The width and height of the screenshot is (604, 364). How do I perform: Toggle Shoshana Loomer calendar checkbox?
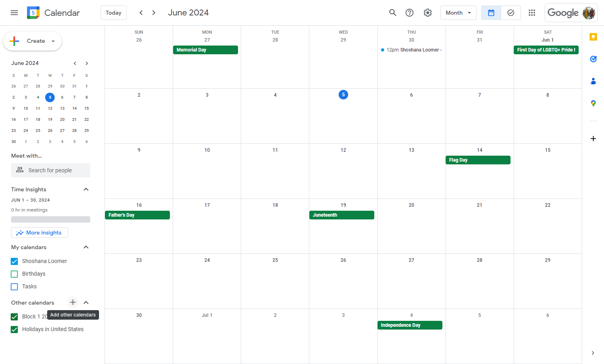(14, 261)
